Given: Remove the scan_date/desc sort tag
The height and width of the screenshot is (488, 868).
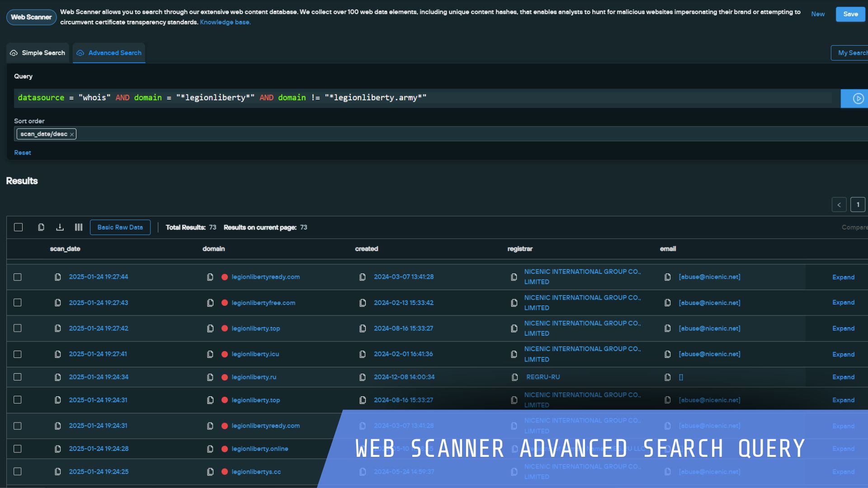Looking at the screenshot, I should [72, 134].
